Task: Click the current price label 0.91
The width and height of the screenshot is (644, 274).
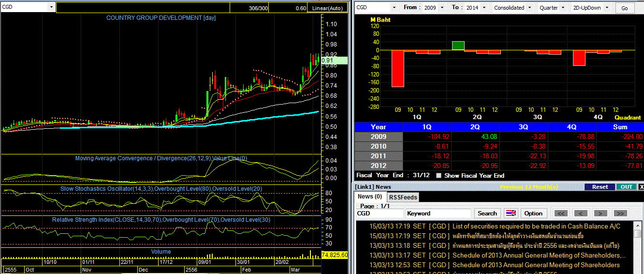Action: point(335,61)
